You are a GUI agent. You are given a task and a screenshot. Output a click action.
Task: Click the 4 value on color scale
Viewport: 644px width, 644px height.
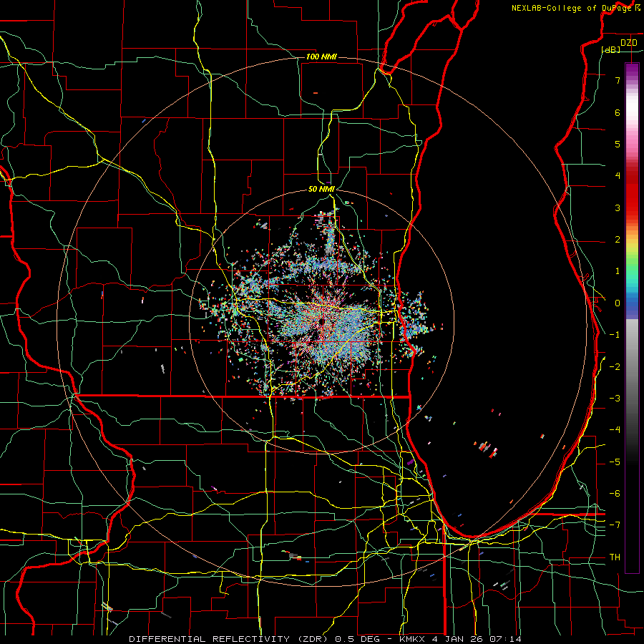[618, 176]
